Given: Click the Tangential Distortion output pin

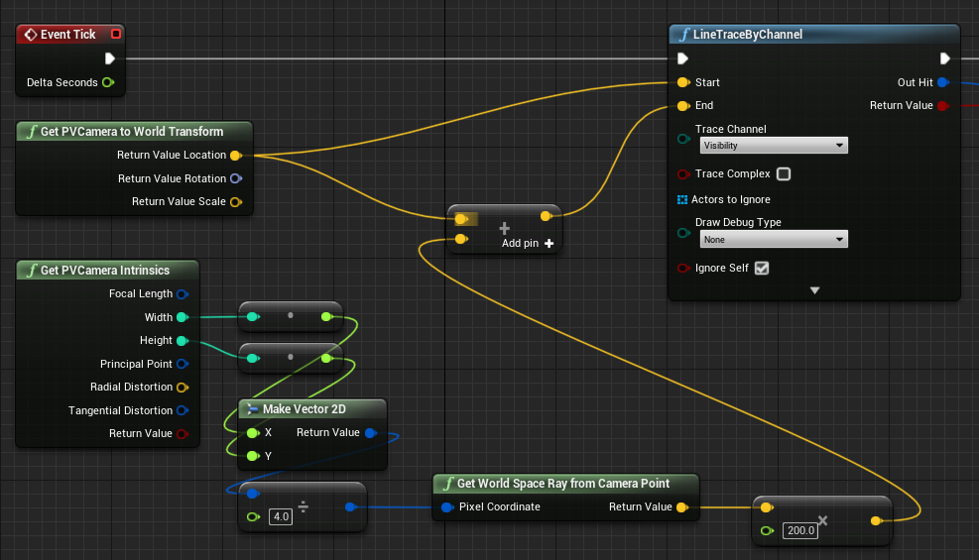Looking at the screenshot, I should pos(183,410).
